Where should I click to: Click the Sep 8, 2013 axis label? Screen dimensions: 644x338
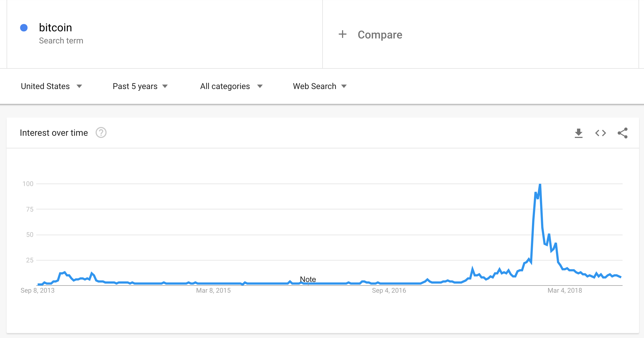[38, 290]
